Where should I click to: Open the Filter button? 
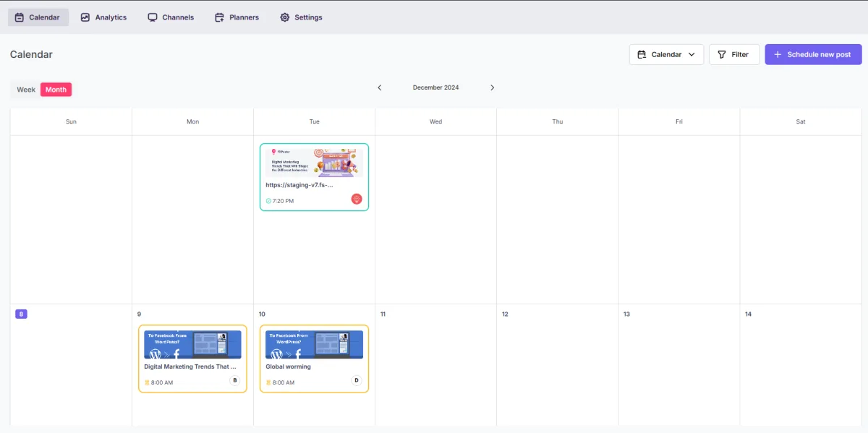[x=734, y=54]
